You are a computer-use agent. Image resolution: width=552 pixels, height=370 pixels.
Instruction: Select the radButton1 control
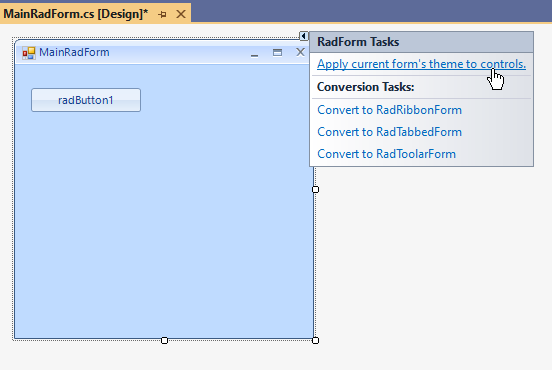tap(86, 100)
